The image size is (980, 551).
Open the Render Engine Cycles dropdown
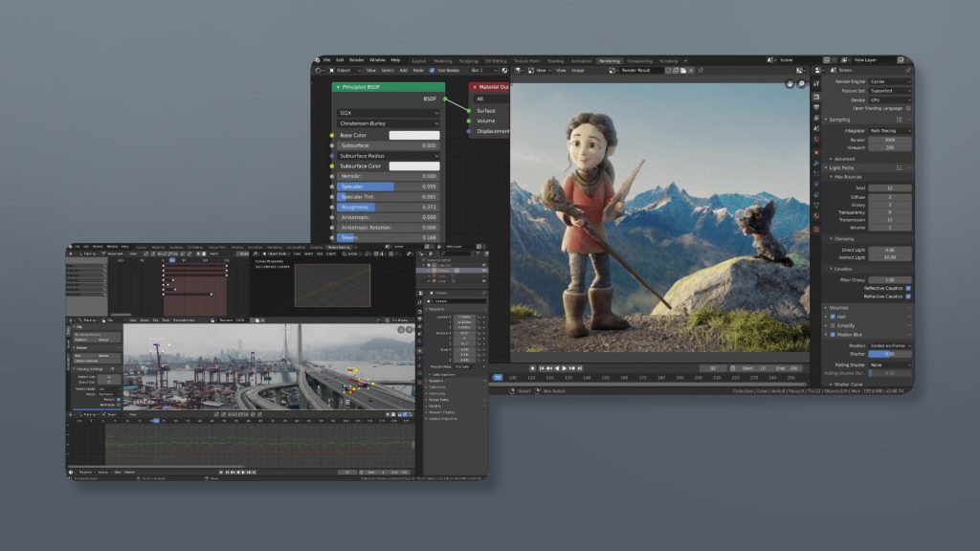pyautogui.click(x=889, y=81)
